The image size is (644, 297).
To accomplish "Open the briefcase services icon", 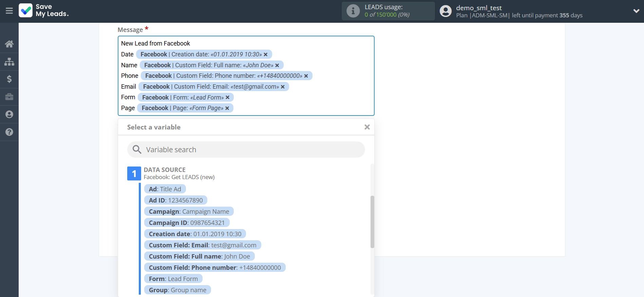I will pyautogui.click(x=9, y=97).
